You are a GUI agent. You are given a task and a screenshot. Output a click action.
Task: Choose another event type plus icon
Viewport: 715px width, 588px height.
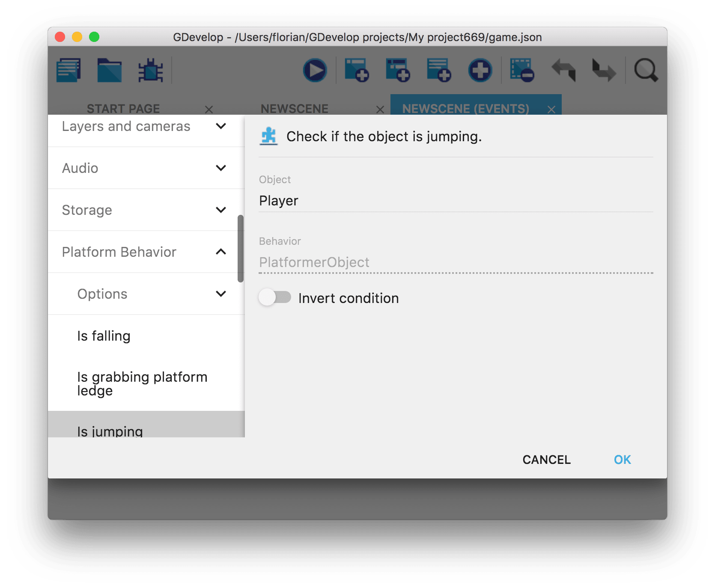480,70
